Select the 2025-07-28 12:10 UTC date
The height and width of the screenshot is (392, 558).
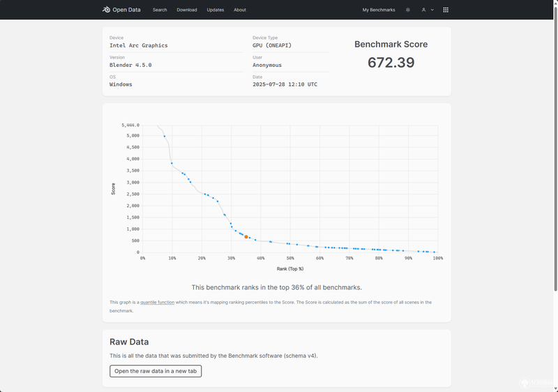pos(285,84)
